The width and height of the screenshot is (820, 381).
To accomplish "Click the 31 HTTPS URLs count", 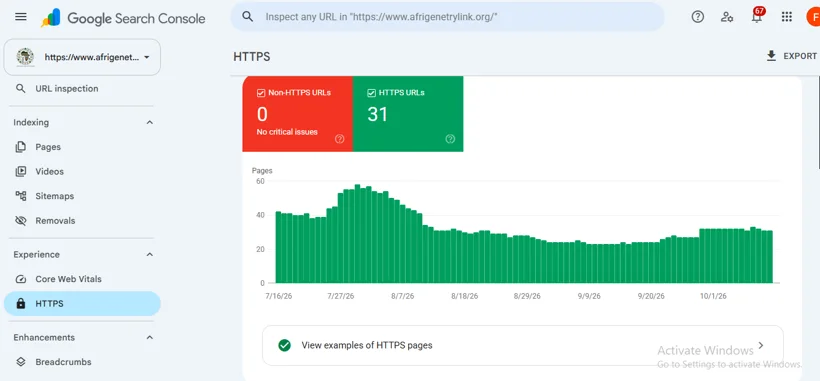I will point(378,114).
